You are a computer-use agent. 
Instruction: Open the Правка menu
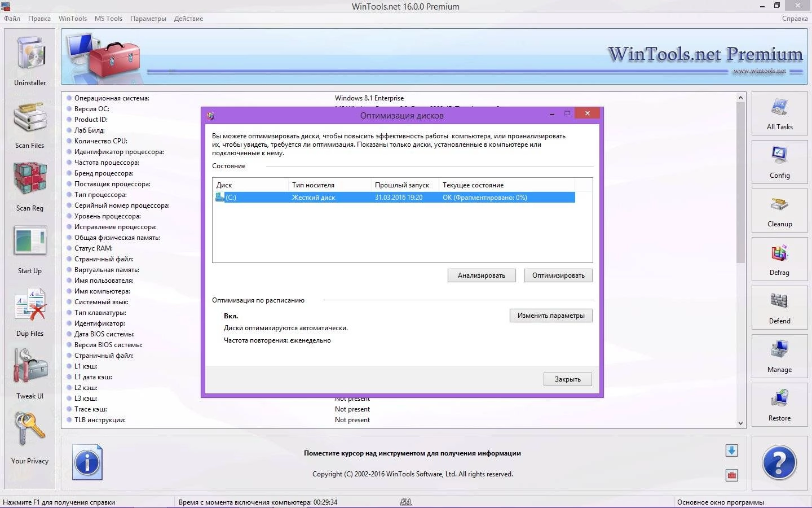point(39,19)
